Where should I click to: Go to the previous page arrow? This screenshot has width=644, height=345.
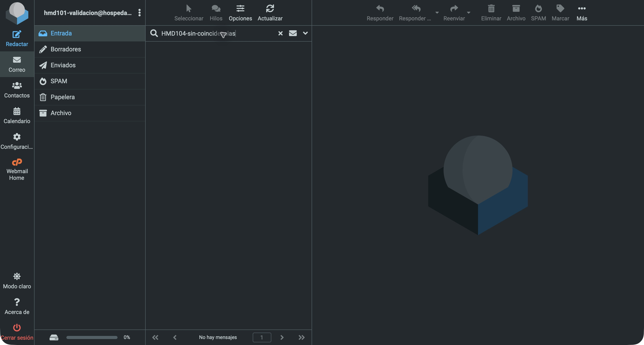(175, 337)
